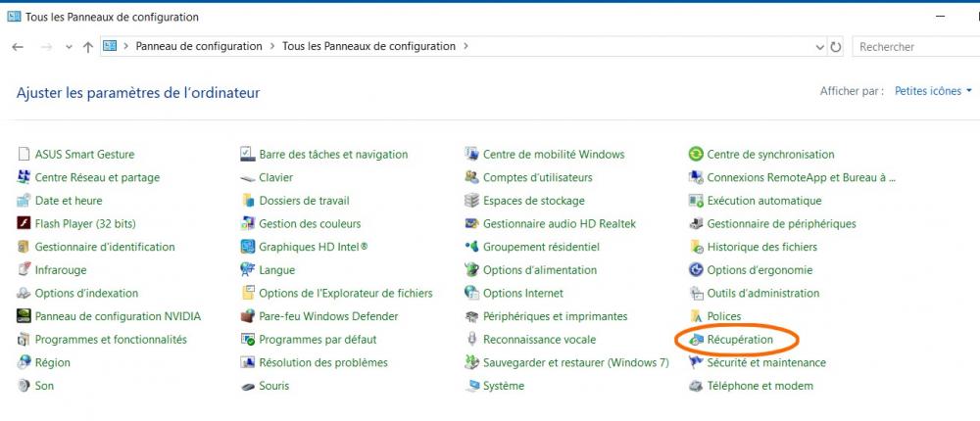Click the control panel icon in address bar

point(110,46)
